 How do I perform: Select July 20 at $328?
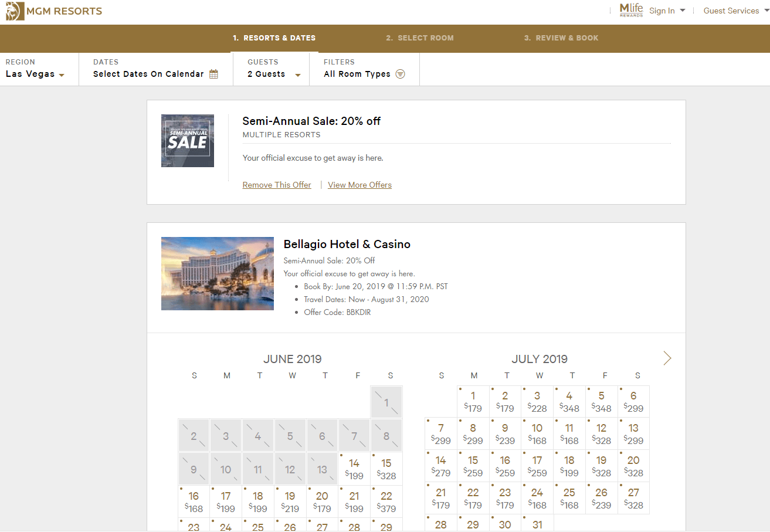click(633, 466)
